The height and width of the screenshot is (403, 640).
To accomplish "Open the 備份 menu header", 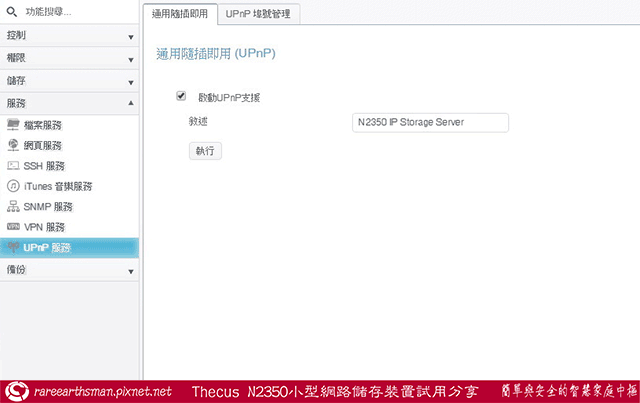I will point(69,270).
